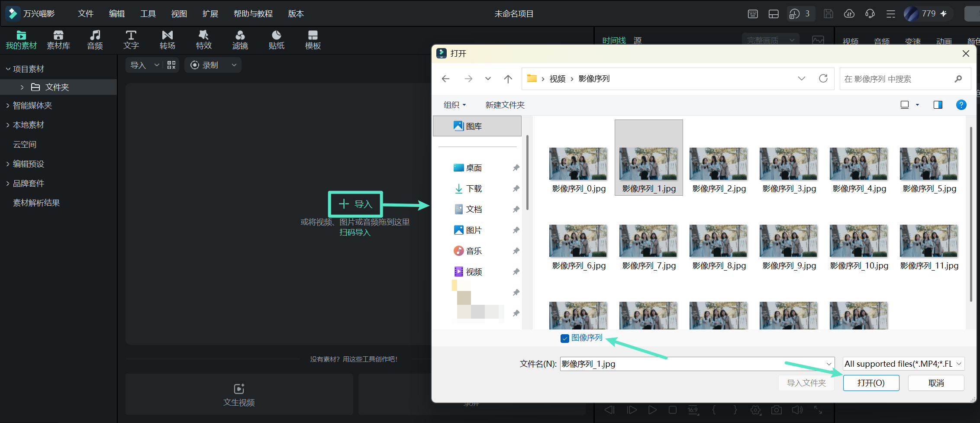
Task: Expand the 录制 dropdown arrow
Action: tap(234, 65)
